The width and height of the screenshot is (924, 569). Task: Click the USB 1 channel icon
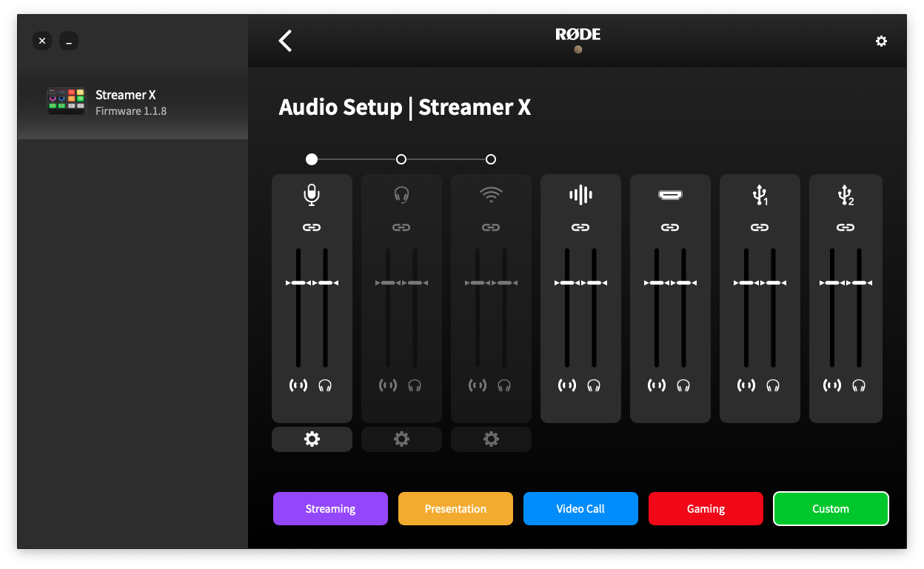[760, 196]
